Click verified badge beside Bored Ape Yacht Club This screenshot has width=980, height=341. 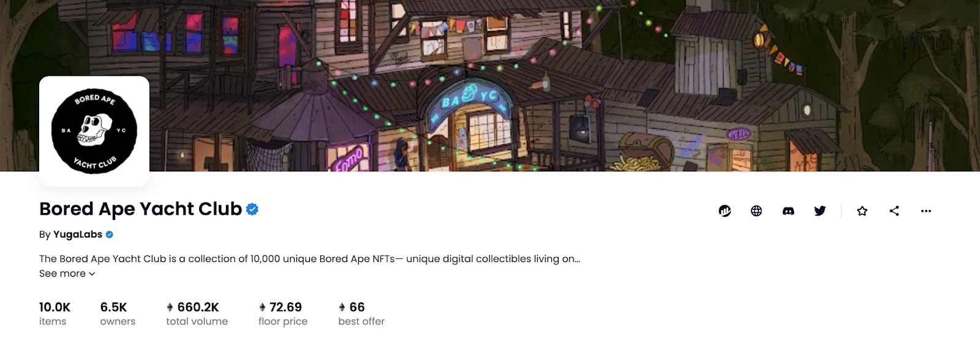click(x=252, y=209)
